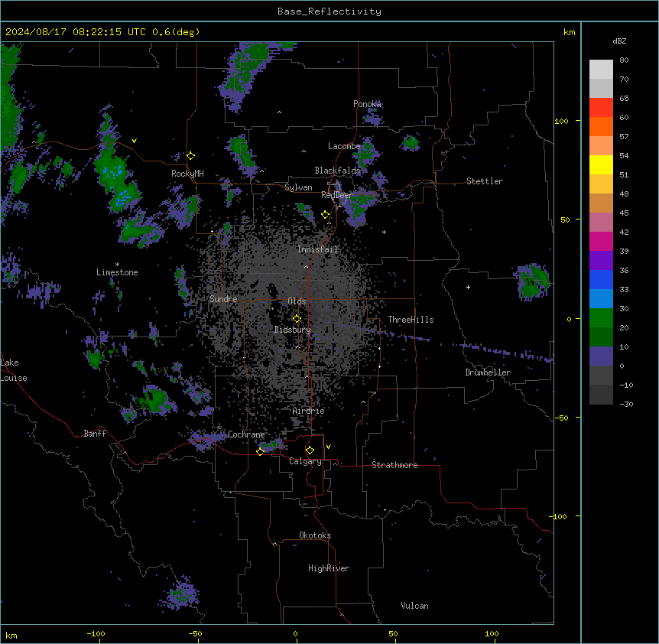Select the bright green 20-30 dBZ swatch
Image resolution: width=659 pixels, height=644 pixels.
click(601, 318)
